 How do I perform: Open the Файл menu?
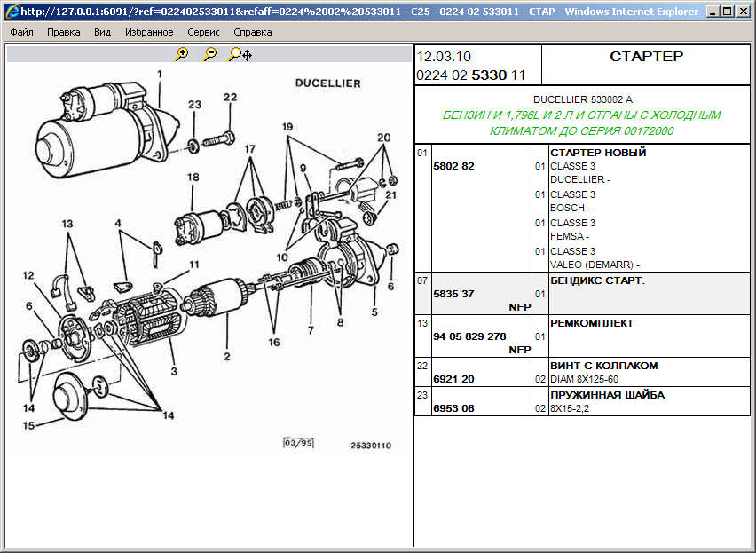coord(21,32)
